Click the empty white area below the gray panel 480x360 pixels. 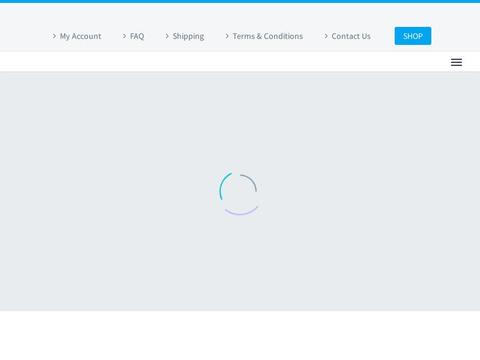pyautogui.click(x=240, y=335)
